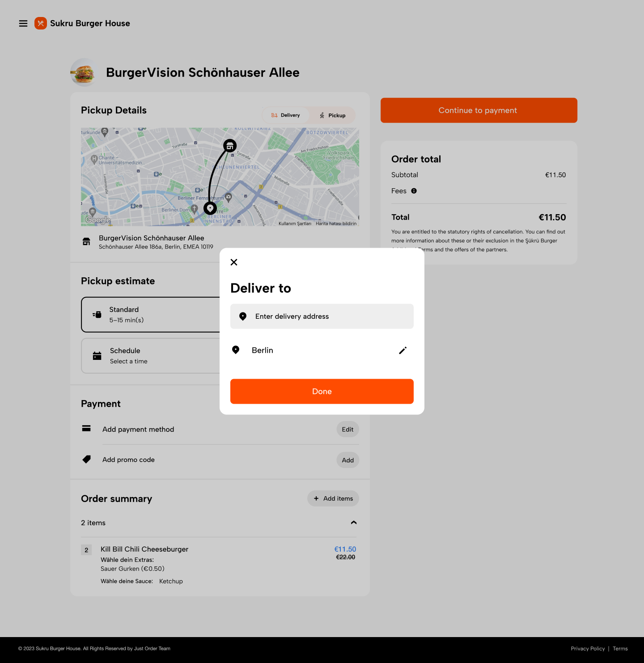Click the Enter delivery address field

point(322,317)
